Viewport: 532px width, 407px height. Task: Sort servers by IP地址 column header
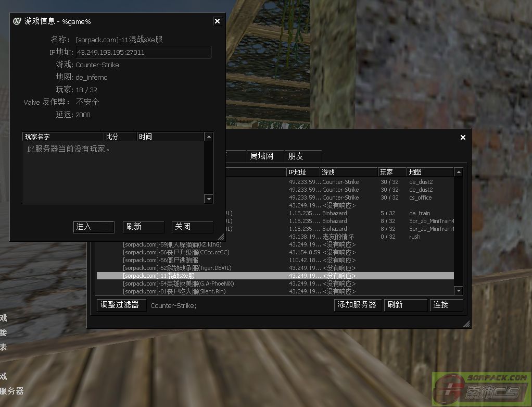click(x=302, y=172)
